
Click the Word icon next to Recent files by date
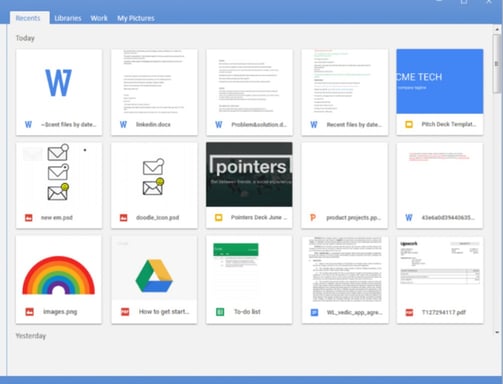pos(314,125)
